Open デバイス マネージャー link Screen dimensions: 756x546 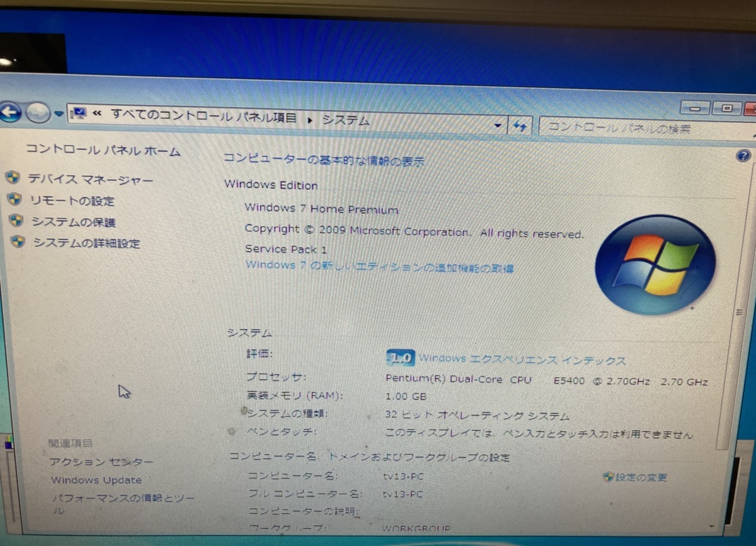pyautogui.click(x=90, y=180)
